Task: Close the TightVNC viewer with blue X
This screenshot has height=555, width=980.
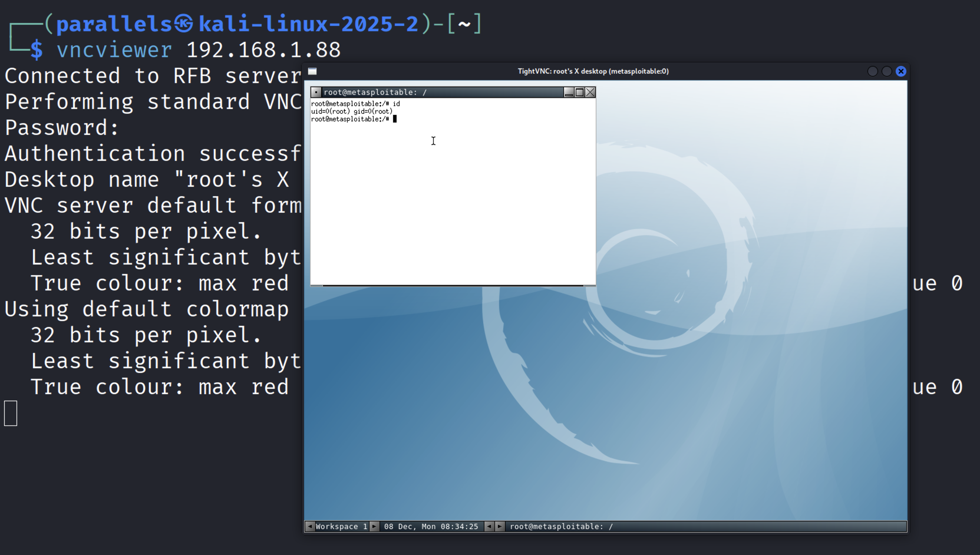Action: [x=901, y=71]
